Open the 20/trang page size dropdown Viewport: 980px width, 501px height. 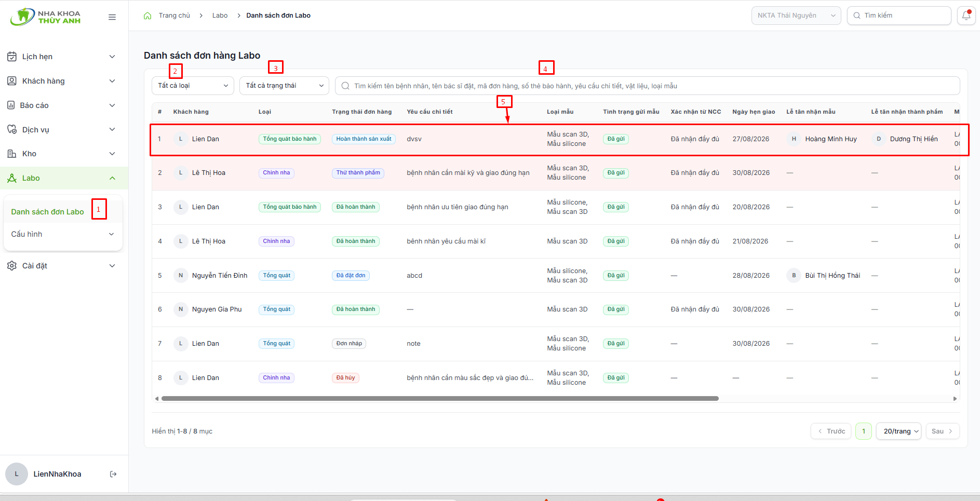tap(898, 431)
